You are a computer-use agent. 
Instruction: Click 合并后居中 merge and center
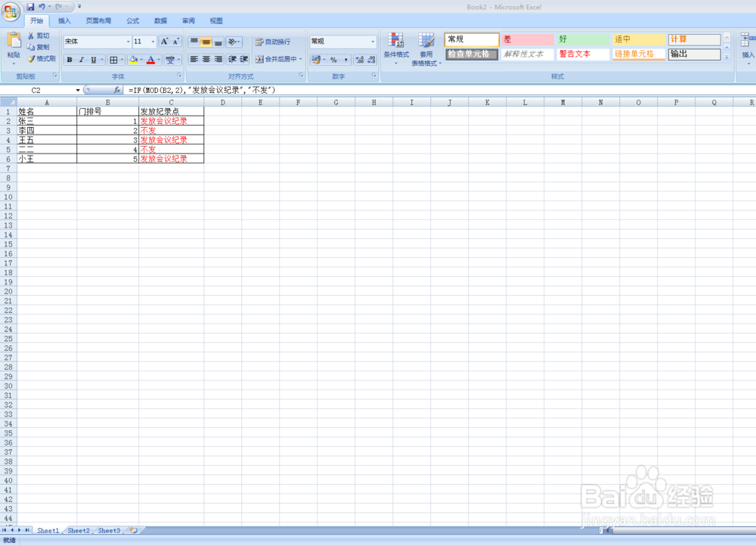(276, 59)
